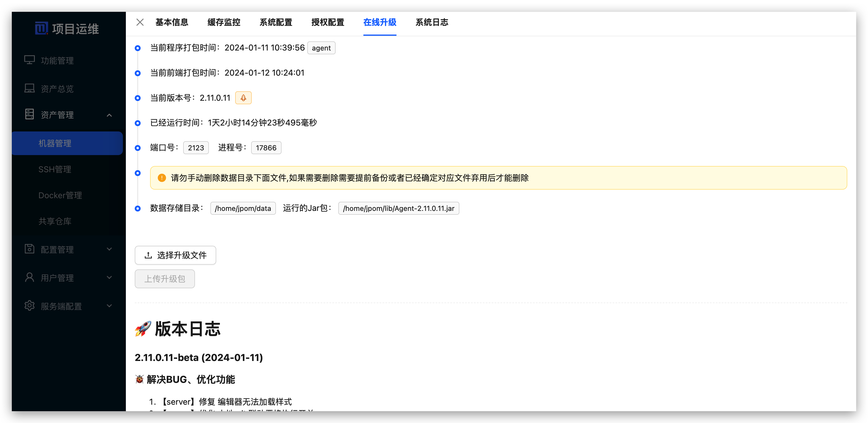Viewport: 868px width, 423px height.
Task: Click the 项目运维 logo icon
Action: coord(42,28)
